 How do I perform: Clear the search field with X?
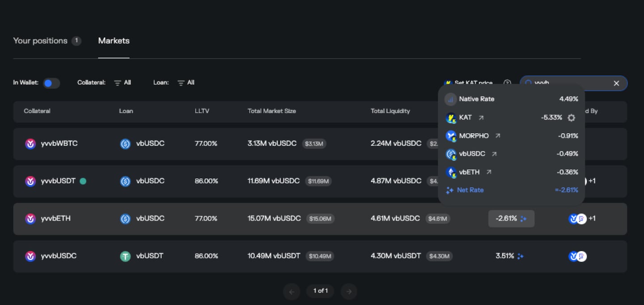616,83
